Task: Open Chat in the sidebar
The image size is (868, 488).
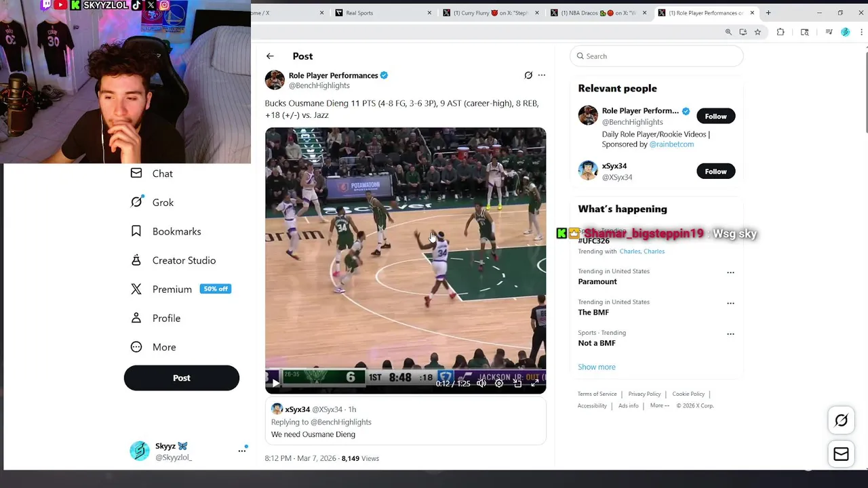Action: pos(152,174)
